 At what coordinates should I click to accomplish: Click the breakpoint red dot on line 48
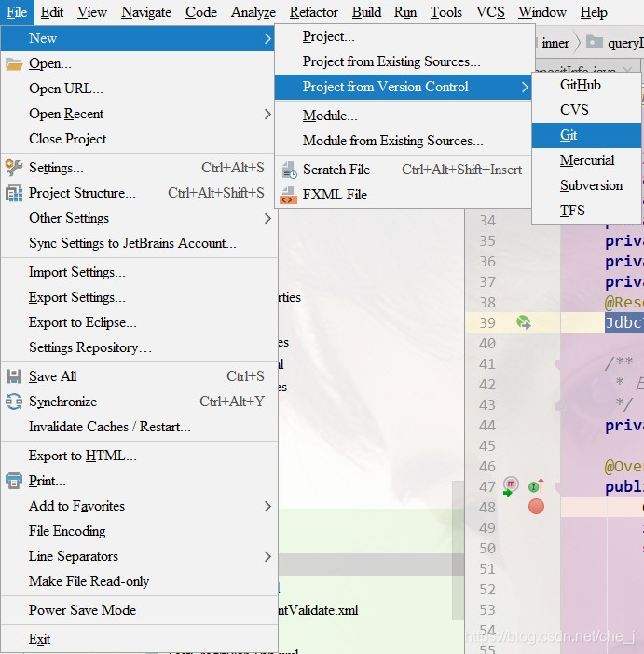point(536,507)
